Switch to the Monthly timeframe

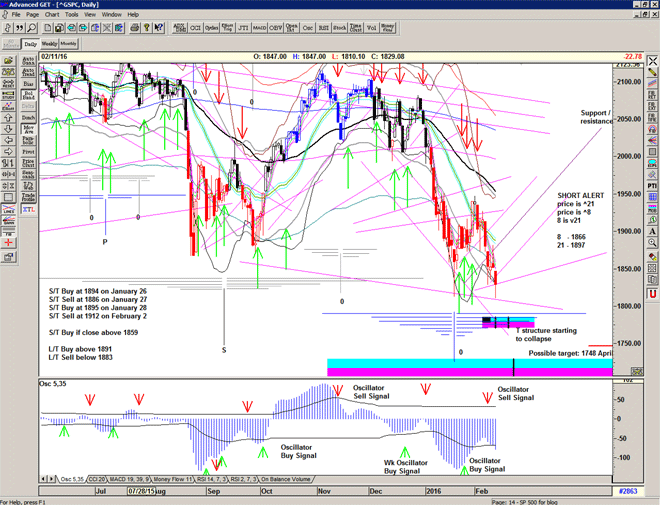point(69,44)
